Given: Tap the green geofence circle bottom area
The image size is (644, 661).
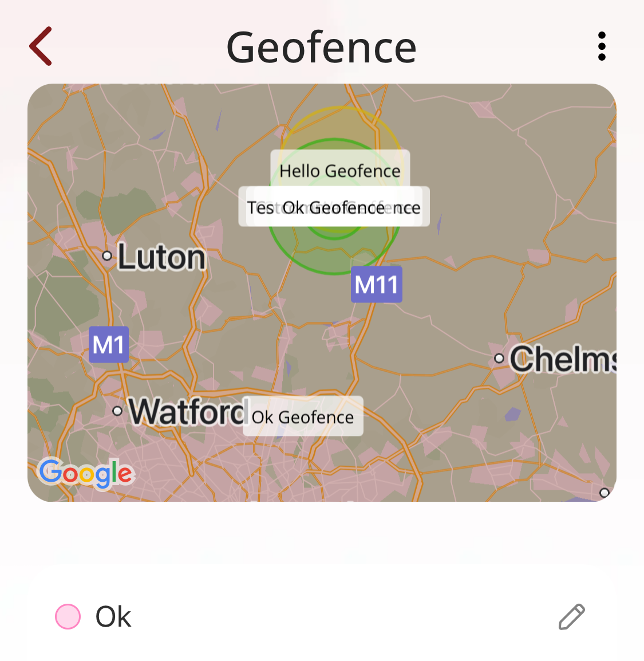Looking at the screenshot, I should (334, 270).
